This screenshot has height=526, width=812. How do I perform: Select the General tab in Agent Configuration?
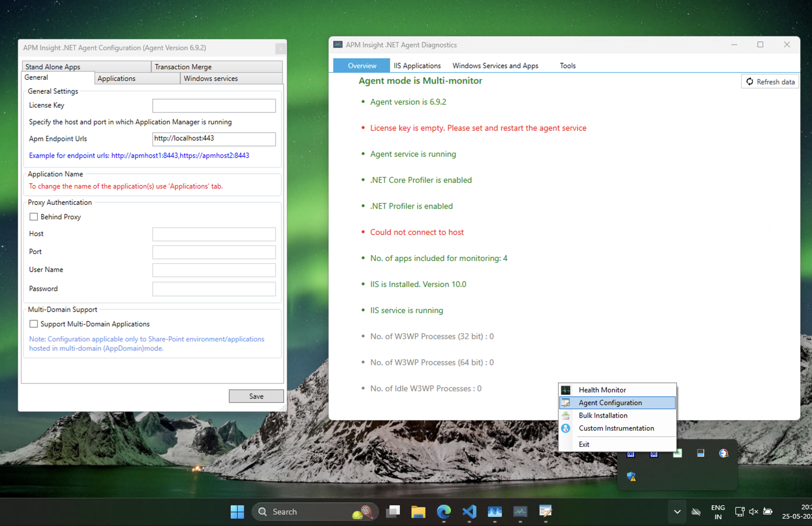(x=58, y=78)
